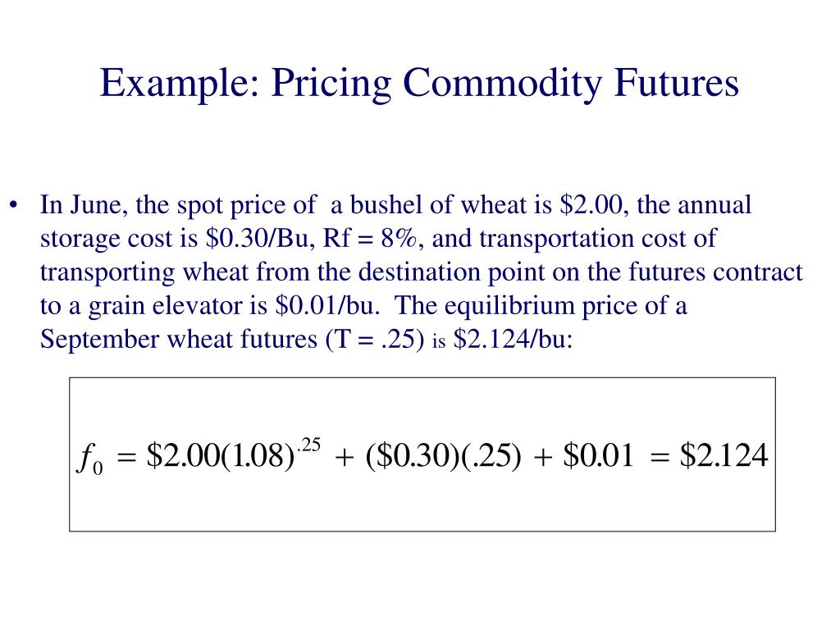
Task: Click the '$2.124' result in the equation
Action: click(724, 456)
